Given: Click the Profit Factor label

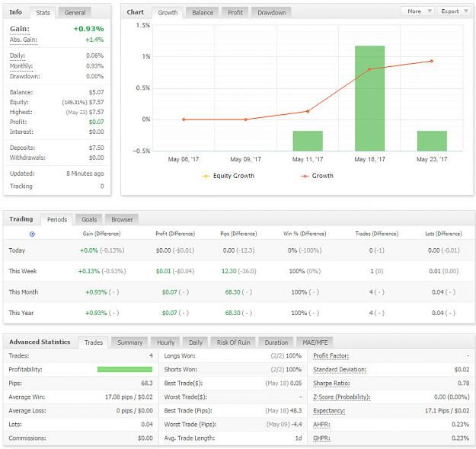Looking at the screenshot, I should coord(331,355).
